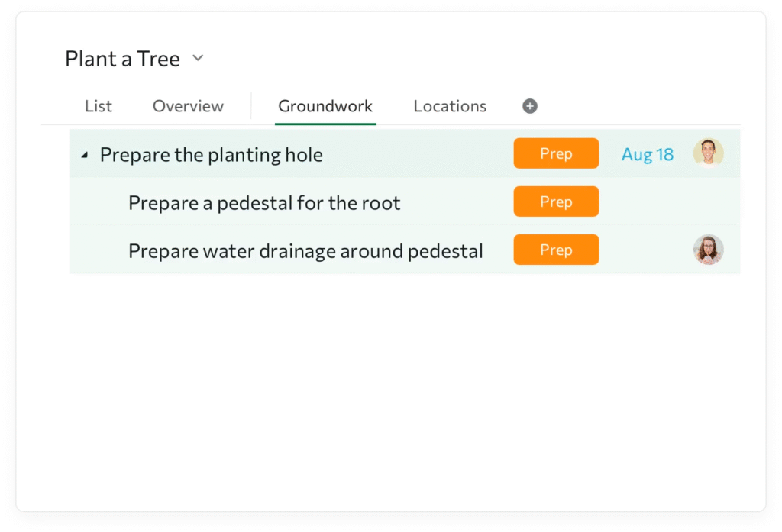Select the Locations tab
Screen dimensions: 782x532
[x=450, y=106]
